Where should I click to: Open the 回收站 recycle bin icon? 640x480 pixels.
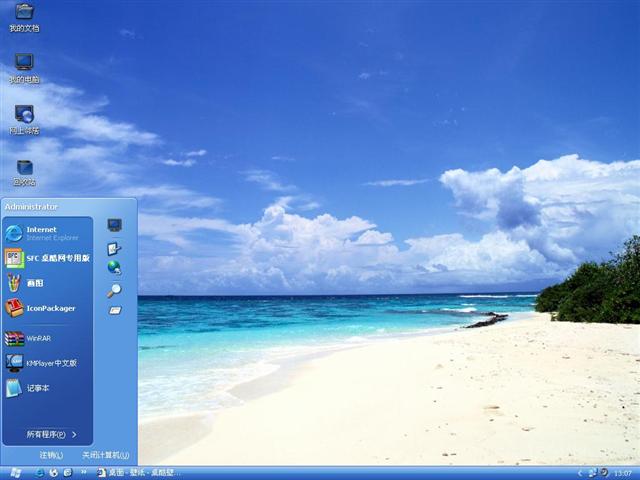click(x=24, y=173)
